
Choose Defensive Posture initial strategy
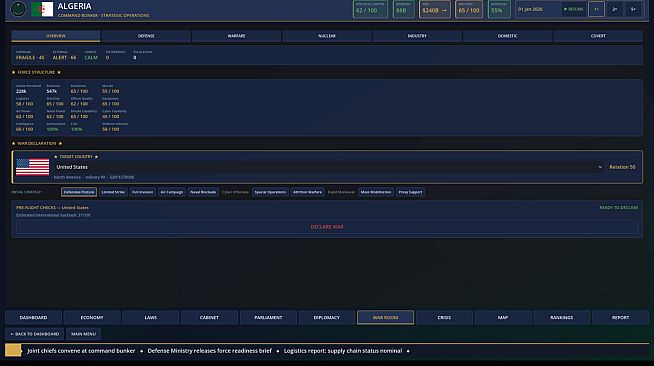click(x=79, y=192)
